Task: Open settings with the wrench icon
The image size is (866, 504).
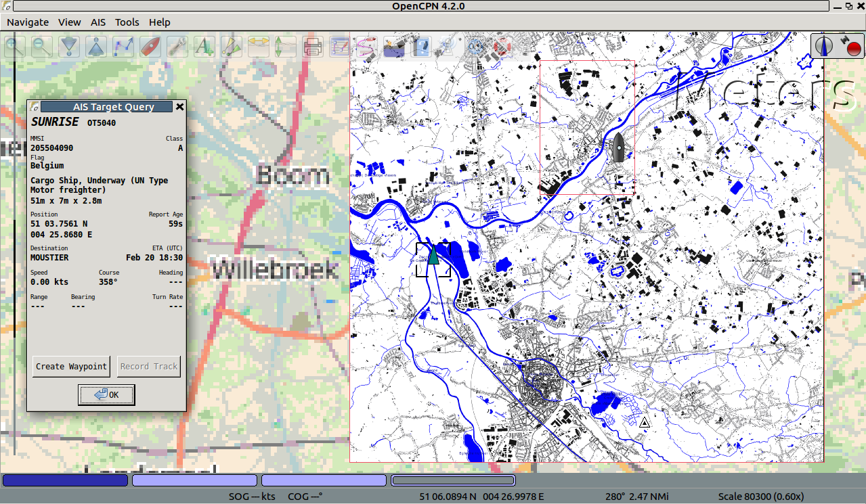Action: 177,47
